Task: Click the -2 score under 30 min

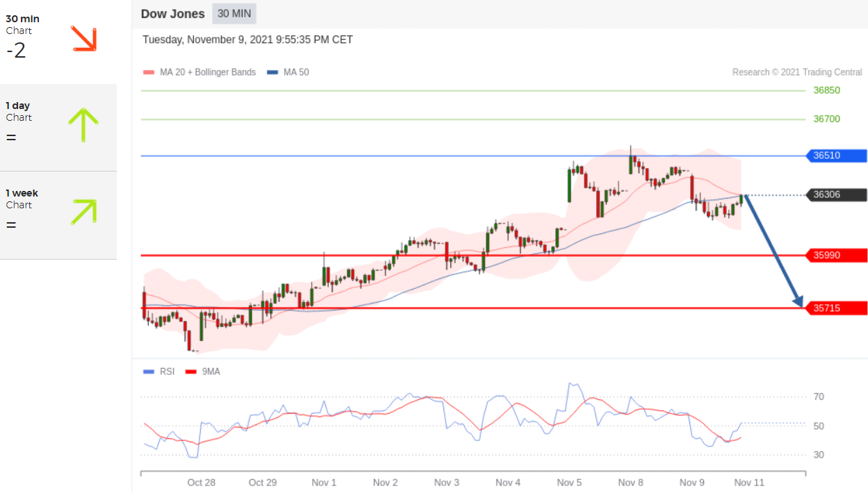Action: click(16, 51)
